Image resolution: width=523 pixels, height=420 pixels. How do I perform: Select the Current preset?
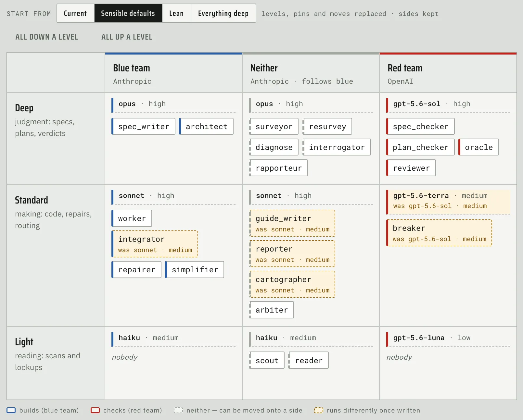coord(75,13)
